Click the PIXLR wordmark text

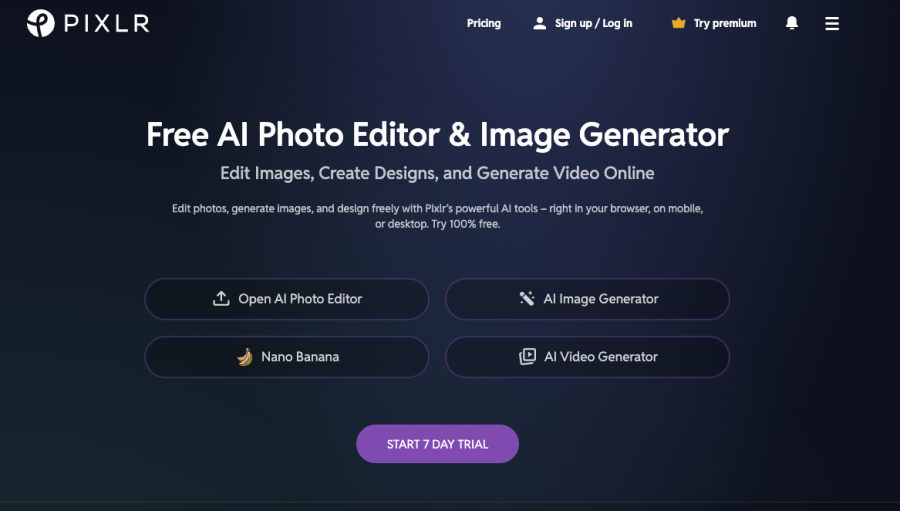107,23
